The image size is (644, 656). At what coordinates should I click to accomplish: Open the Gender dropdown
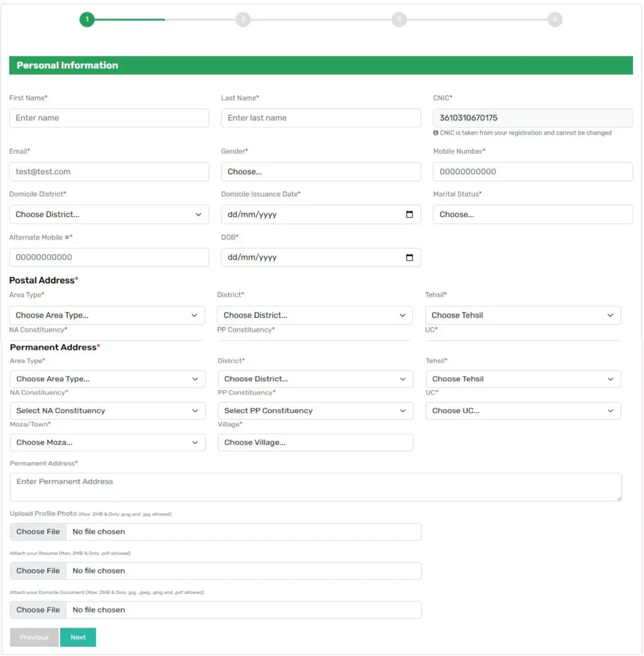tap(321, 171)
